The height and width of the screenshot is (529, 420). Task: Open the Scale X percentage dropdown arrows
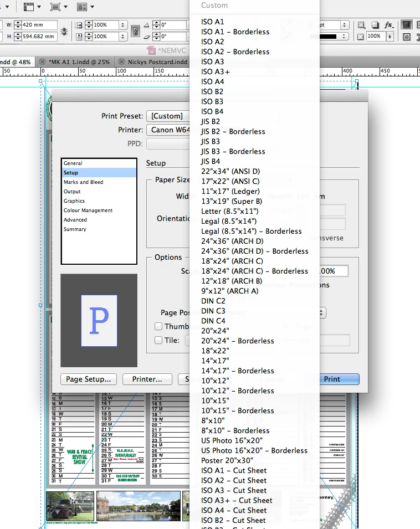(x=123, y=25)
